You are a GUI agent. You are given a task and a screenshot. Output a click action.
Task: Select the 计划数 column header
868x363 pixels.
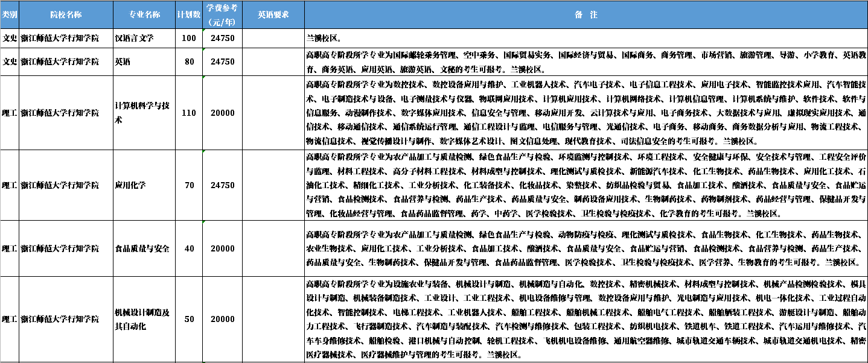189,14
